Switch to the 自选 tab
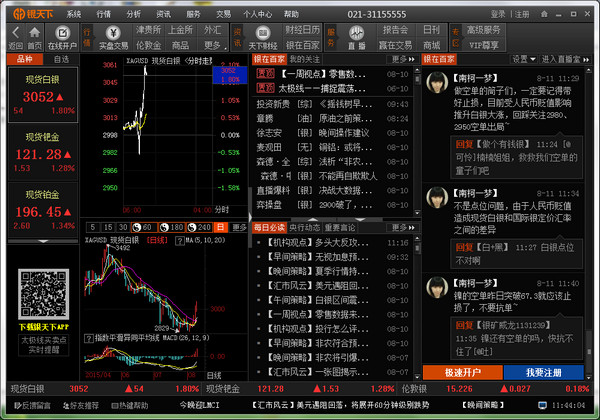 (61, 59)
